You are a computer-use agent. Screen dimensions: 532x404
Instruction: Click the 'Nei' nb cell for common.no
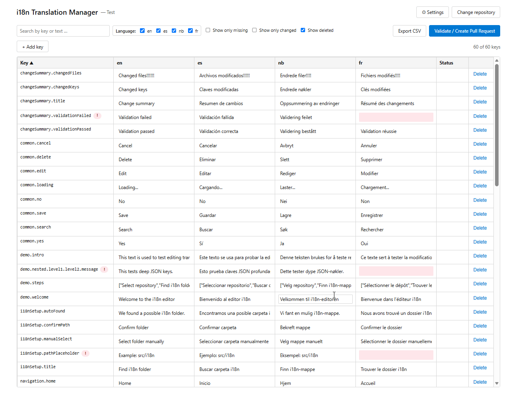315,201
